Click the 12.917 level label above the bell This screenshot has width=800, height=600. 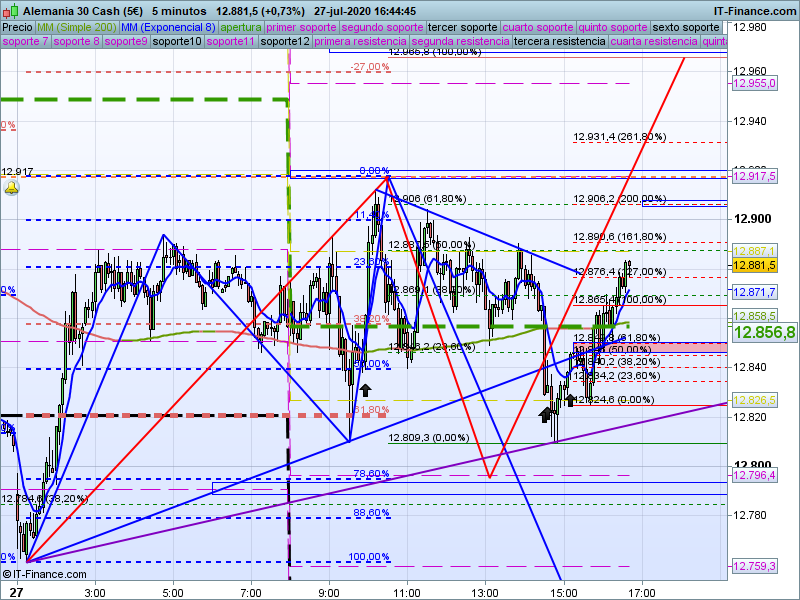[17, 171]
